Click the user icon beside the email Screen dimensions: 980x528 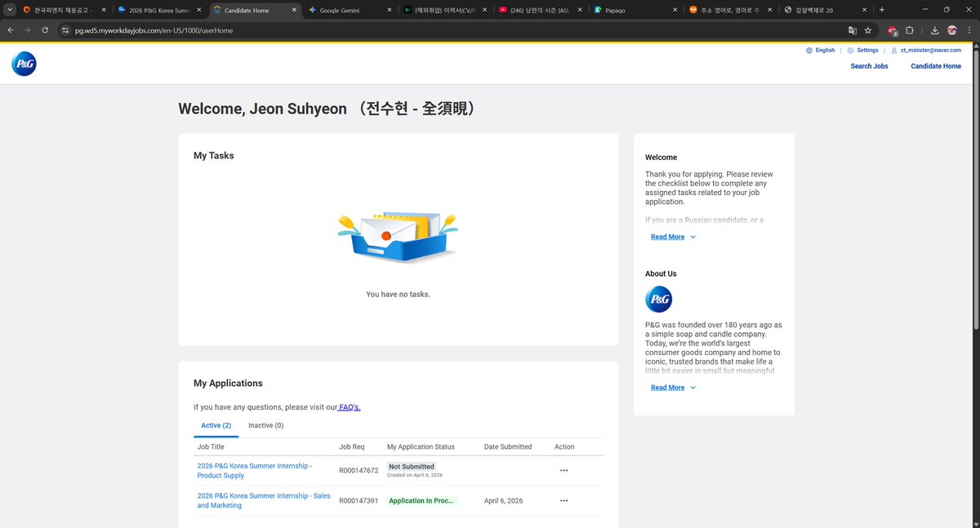(894, 51)
